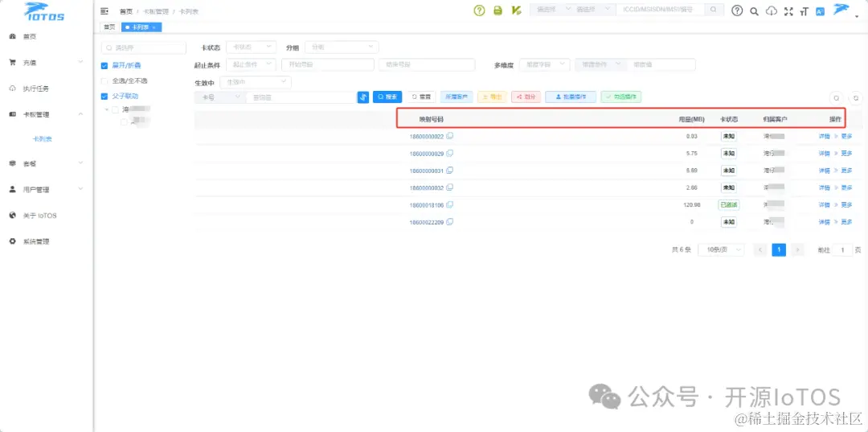The height and width of the screenshot is (432, 868).
Task: Collapse the top-level tree node arrow
Action: (x=107, y=109)
